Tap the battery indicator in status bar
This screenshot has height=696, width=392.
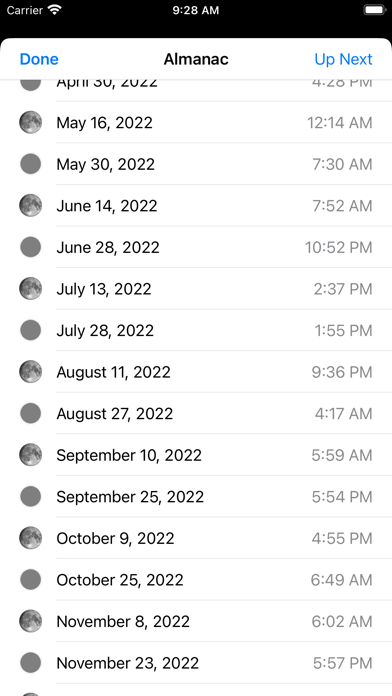point(375,10)
